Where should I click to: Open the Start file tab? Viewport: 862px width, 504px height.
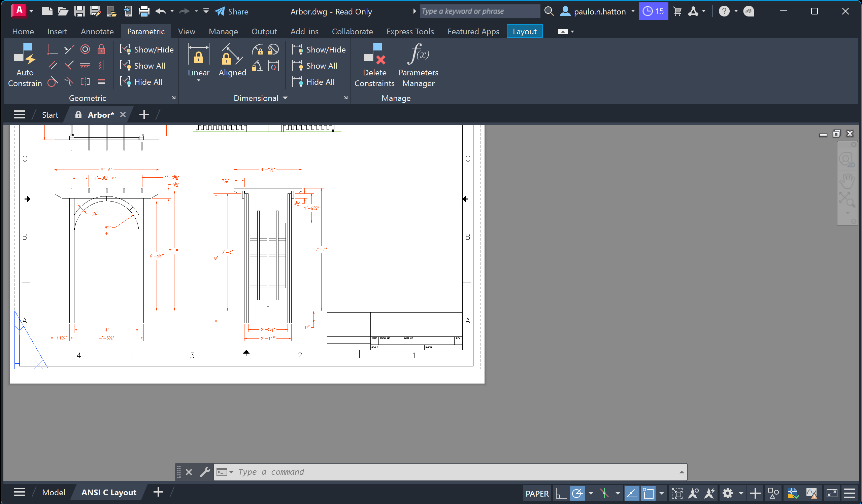tap(50, 115)
